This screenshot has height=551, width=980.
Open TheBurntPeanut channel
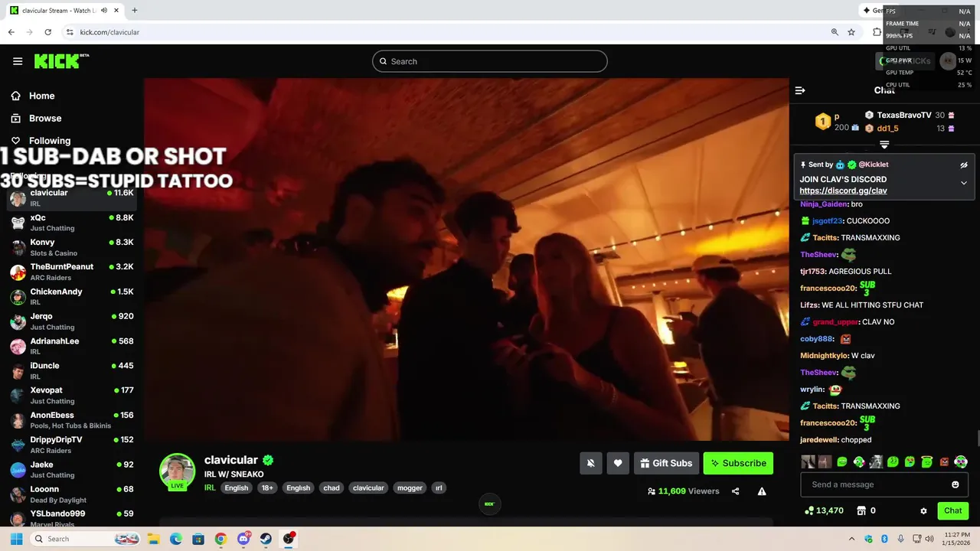pyautogui.click(x=72, y=272)
